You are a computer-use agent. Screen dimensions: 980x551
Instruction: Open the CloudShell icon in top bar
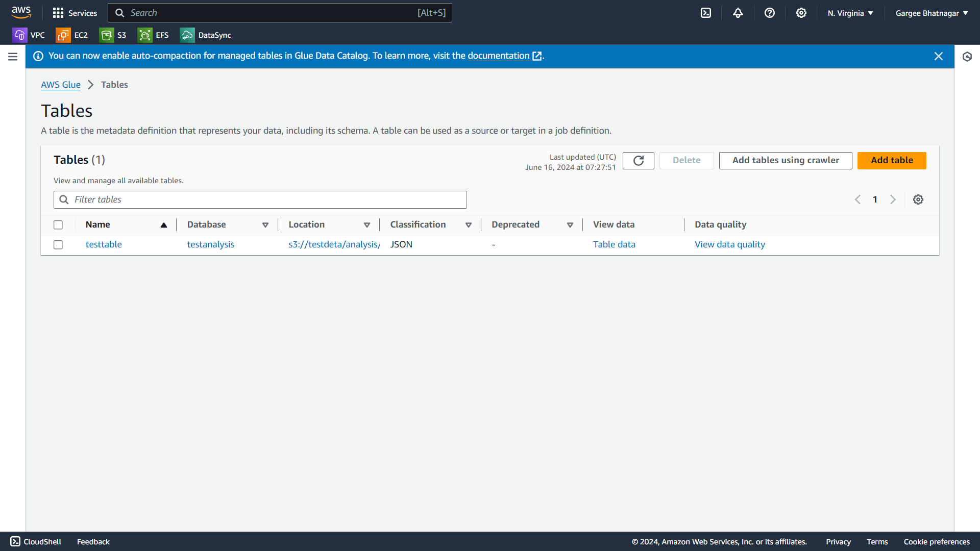click(706, 13)
